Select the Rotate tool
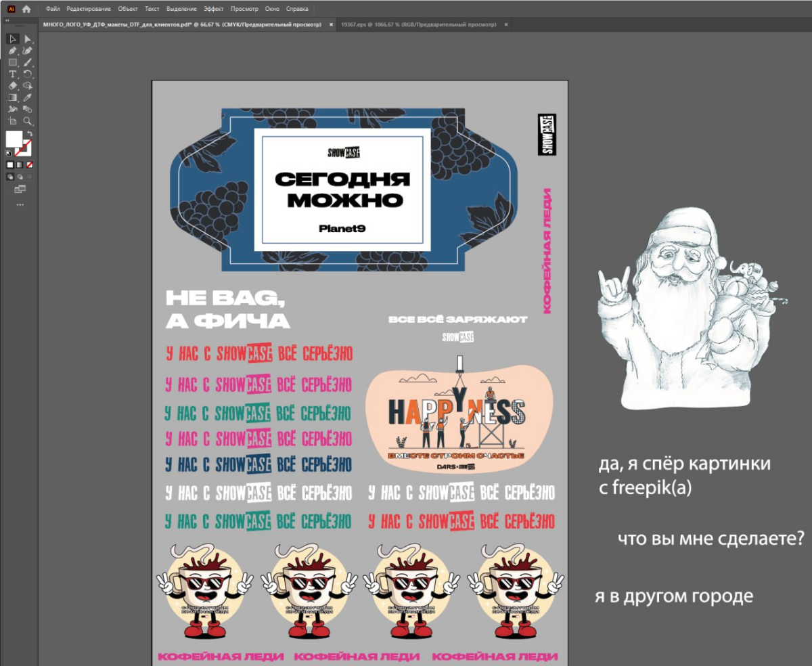The image size is (812, 666). pyautogui.click(x=28, y=74)
